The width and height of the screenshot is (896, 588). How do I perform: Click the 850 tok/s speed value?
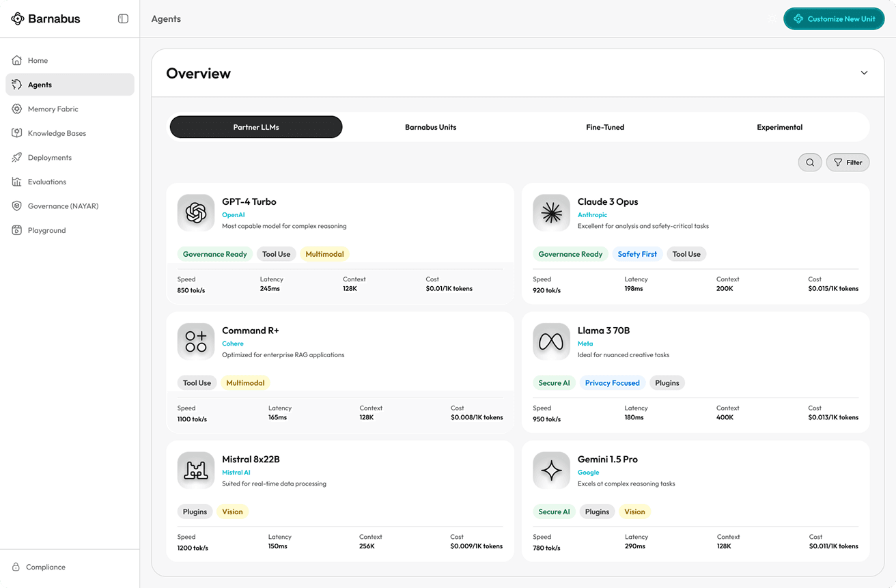[x=191, y=290]
